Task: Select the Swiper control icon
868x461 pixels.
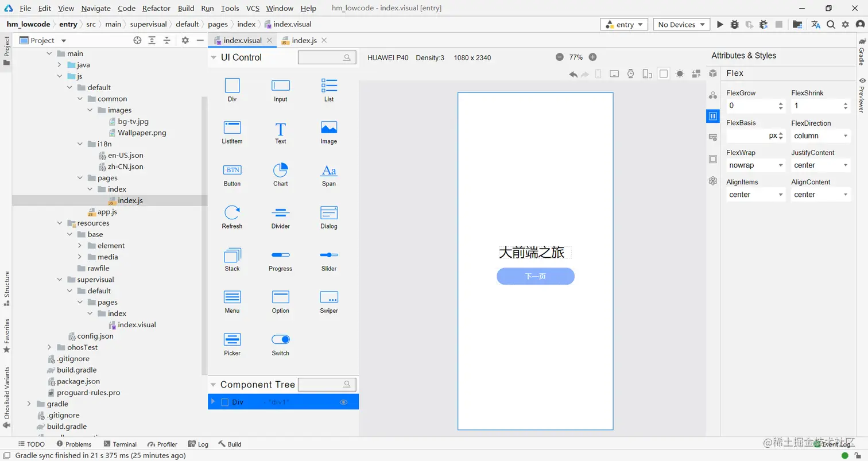Action: 329,297
